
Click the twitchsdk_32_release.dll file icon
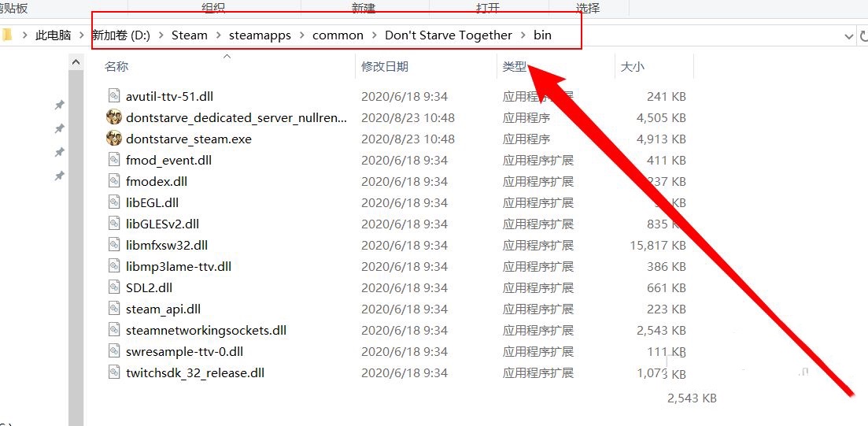pyautogui.click(x=113, y=372)
